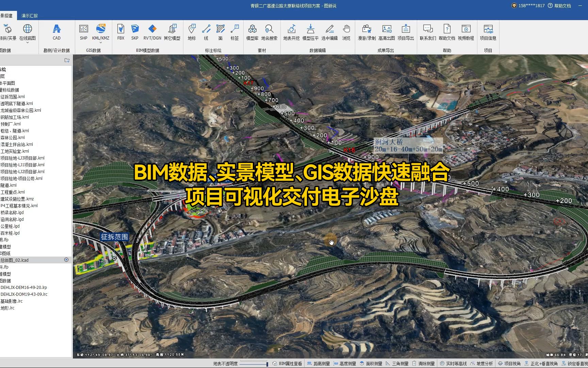Export a 高清出图 high-resolution image
Viewport: 588px width, 368px height.
pyautogui.click(x=387, y=32)
